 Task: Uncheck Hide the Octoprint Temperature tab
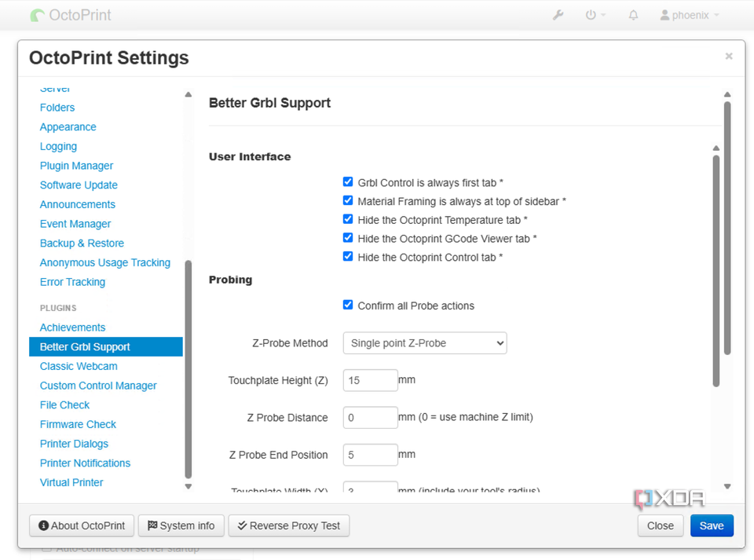click(x=348, y=219)
